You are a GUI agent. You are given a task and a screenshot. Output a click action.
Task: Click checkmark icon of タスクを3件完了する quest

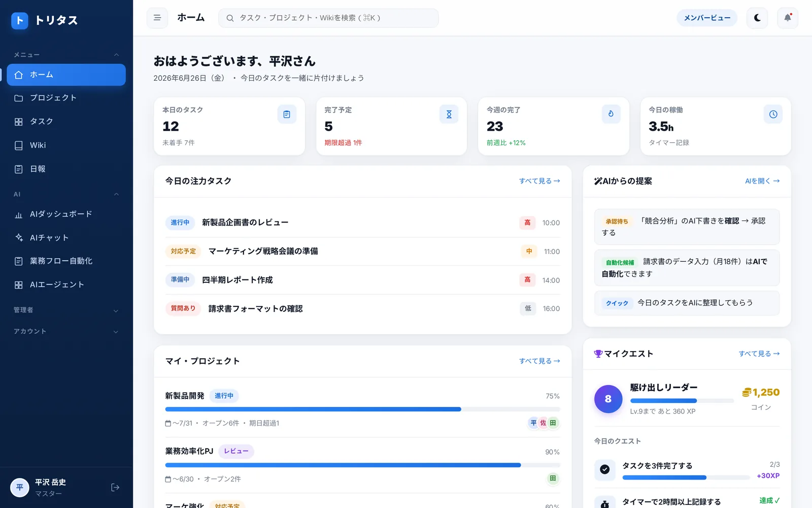(x=605, y=469)
